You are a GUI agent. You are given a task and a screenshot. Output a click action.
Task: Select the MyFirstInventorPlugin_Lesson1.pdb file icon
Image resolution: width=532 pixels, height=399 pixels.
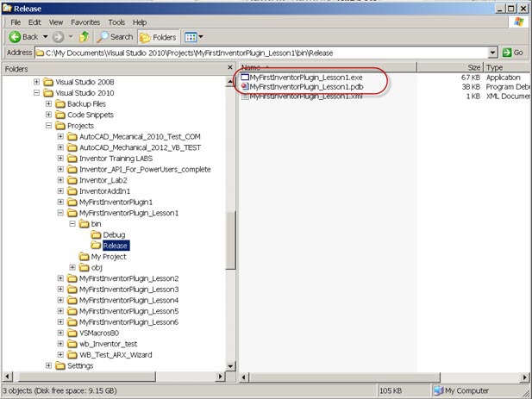point(245,86)
